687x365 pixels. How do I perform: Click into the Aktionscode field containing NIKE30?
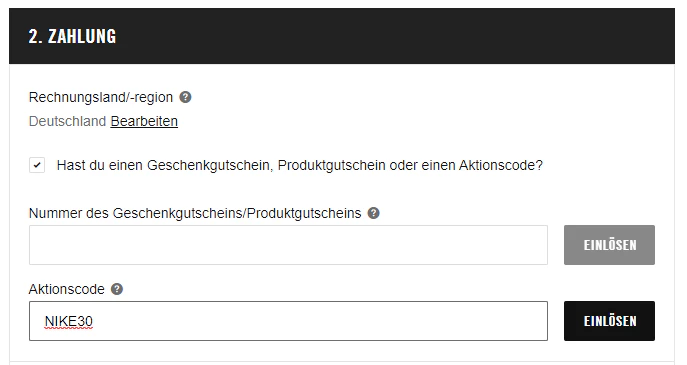(288, 321)
